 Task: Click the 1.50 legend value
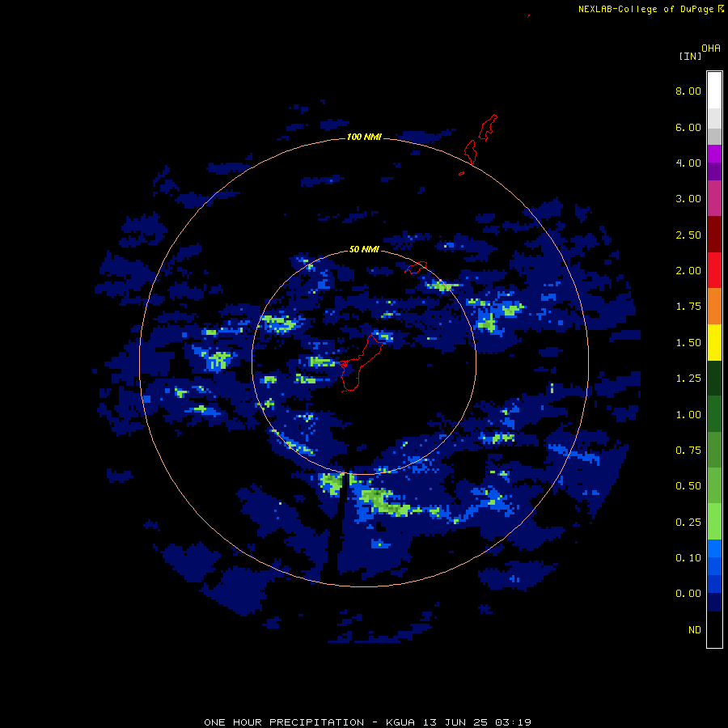click(688, 343)
